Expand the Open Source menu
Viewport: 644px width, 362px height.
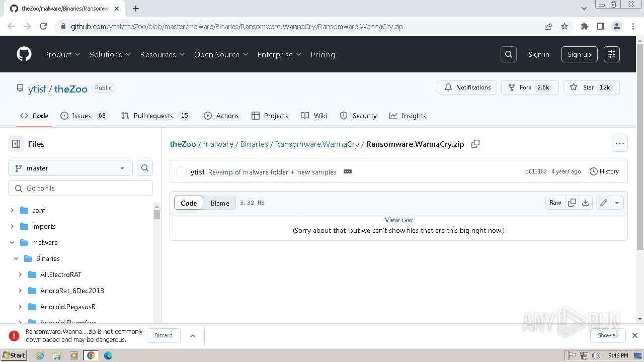pos(221,54)
